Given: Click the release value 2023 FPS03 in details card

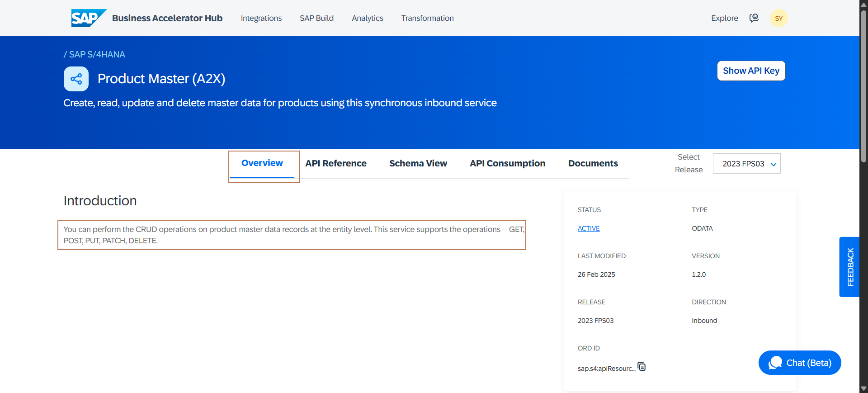Looking at the screenshot, I should click(x=595, y=321).
